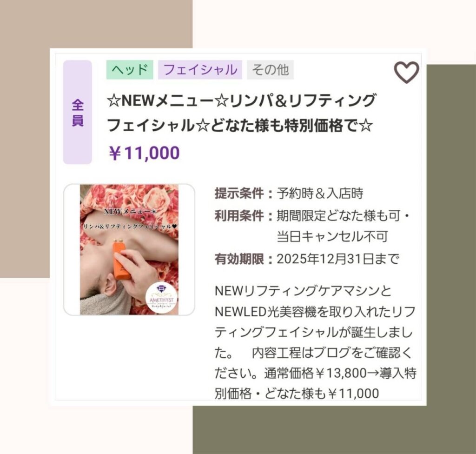This screenshot has width=476, height=454.
Task: Click the NEWメニュー caption in thumbnail
Action: click(130, 212)
